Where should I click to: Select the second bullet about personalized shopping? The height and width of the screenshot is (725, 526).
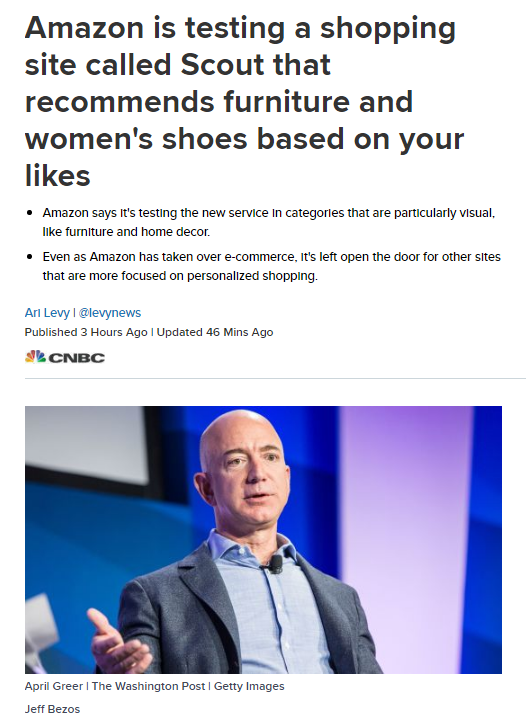[x=271, y=266]
